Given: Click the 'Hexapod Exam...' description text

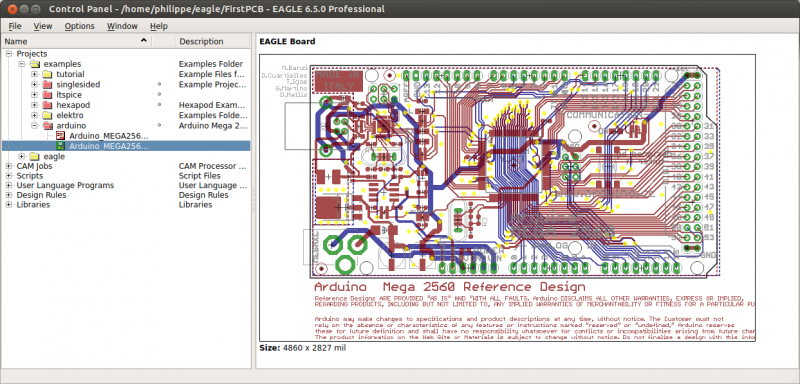Looking at the screenshot, I should 212,105.
